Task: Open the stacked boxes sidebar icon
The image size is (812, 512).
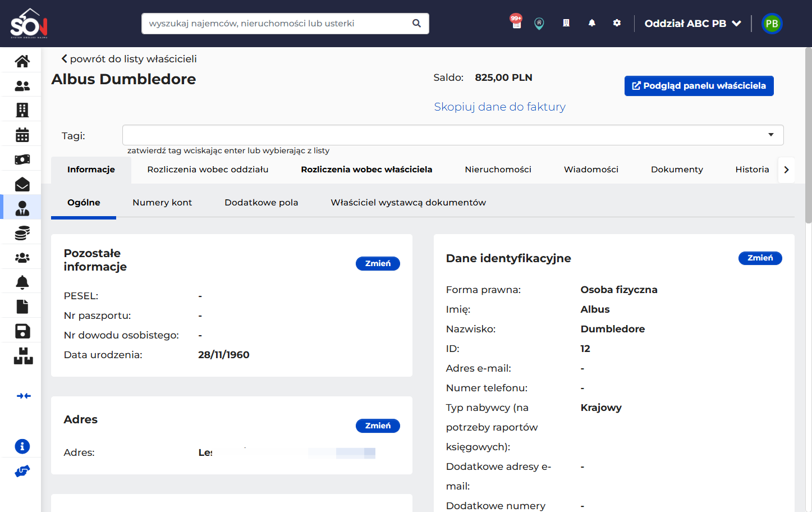Action: 23,356
